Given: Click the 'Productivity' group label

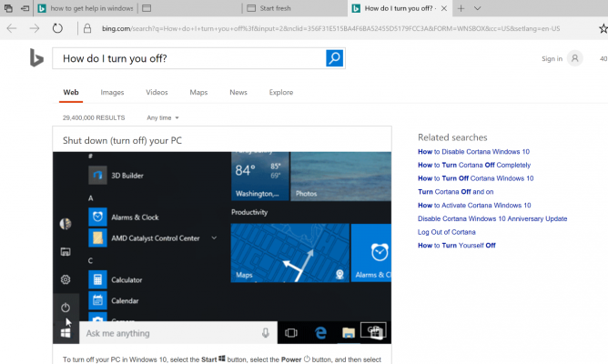Looking at the screenshot, I should (249, 212).
